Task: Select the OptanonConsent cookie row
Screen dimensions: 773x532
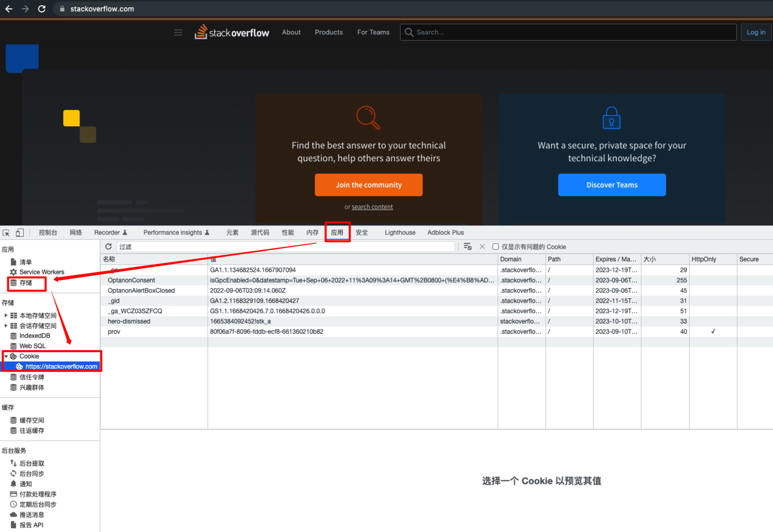Action: tap(437, 280)
